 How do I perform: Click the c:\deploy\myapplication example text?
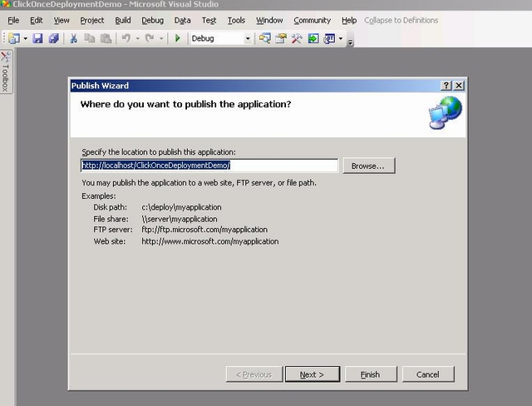(x=181, y=207)
